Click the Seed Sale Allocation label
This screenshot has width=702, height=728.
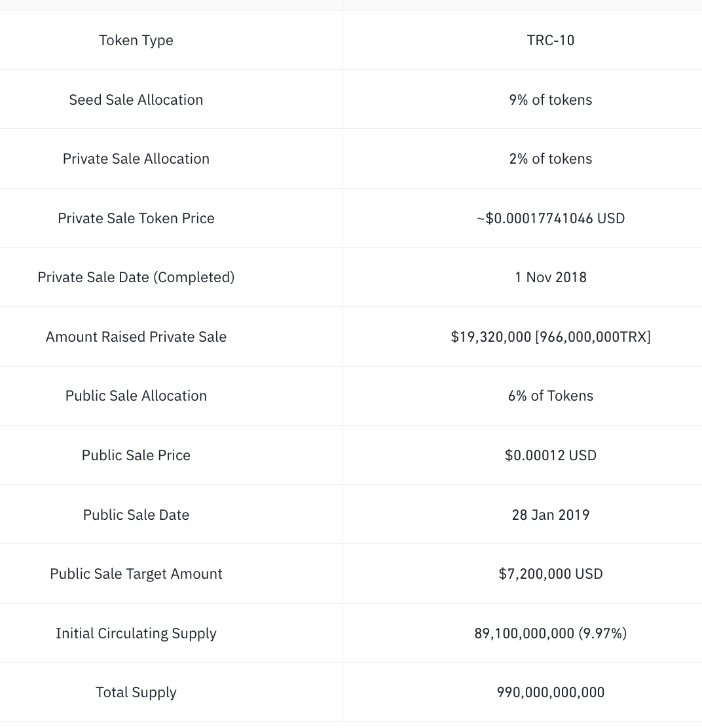tap(136, 100)
